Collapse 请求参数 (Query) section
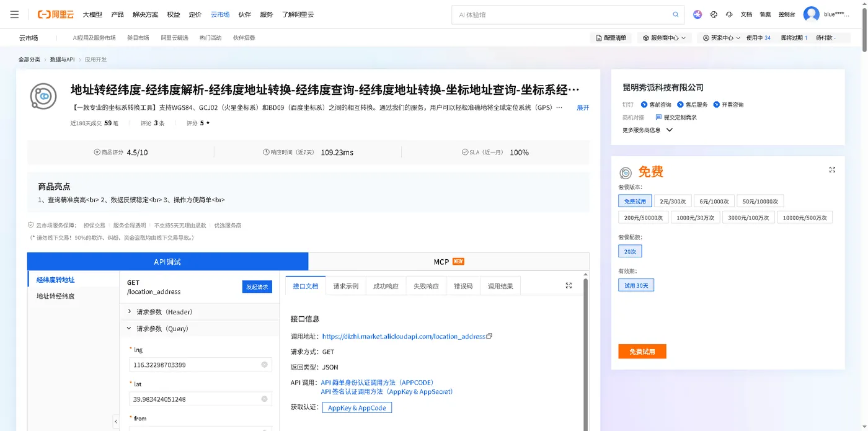868x431 pixels. click(199, 329)
